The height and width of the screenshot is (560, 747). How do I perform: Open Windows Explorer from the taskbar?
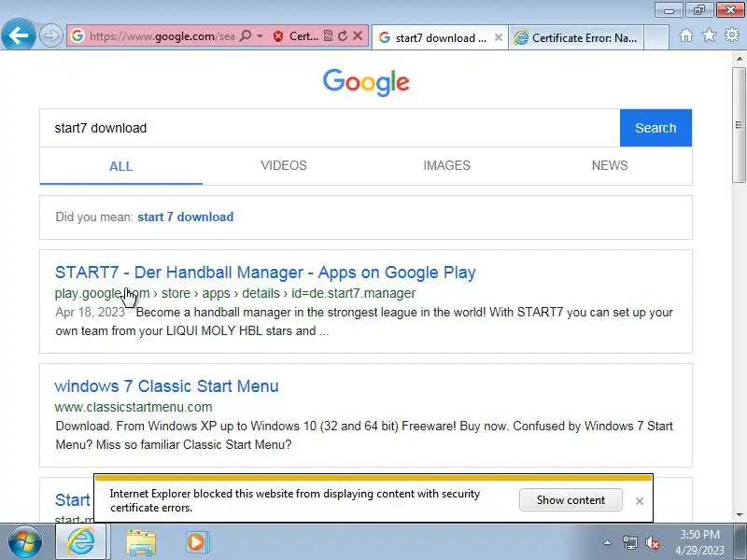coord(141,542)
